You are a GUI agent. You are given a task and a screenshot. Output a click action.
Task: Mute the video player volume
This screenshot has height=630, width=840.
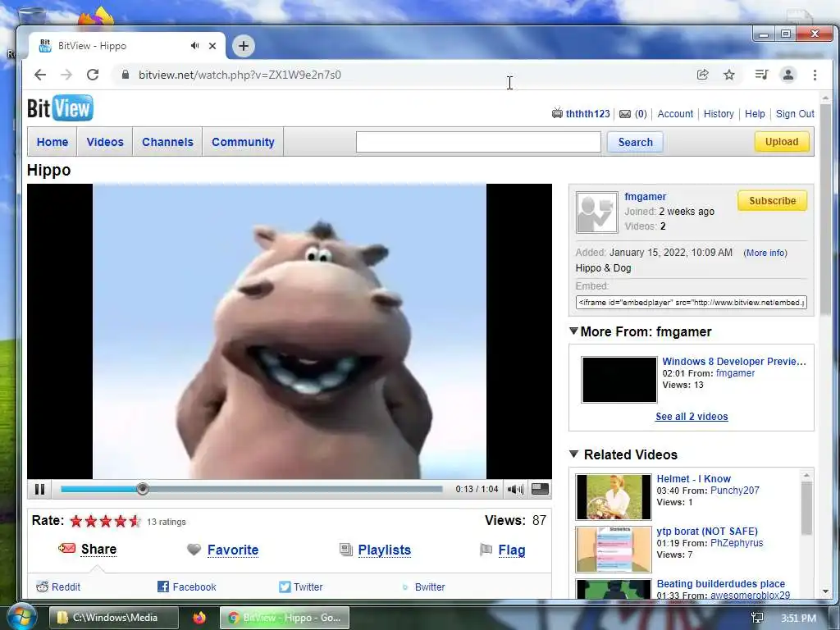click(x=515, y=489)
